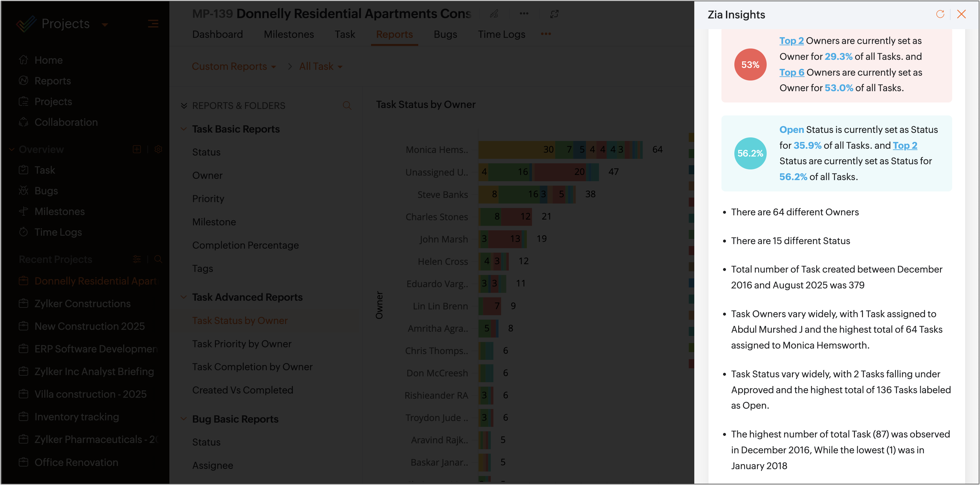Open the Custom Reports dropdown

point(234,67)
